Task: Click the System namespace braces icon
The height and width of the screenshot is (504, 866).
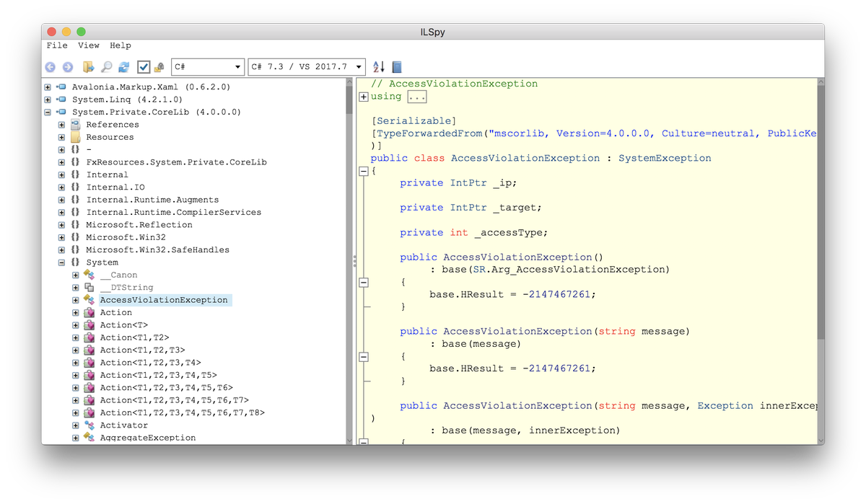Action: click(75, 262)
